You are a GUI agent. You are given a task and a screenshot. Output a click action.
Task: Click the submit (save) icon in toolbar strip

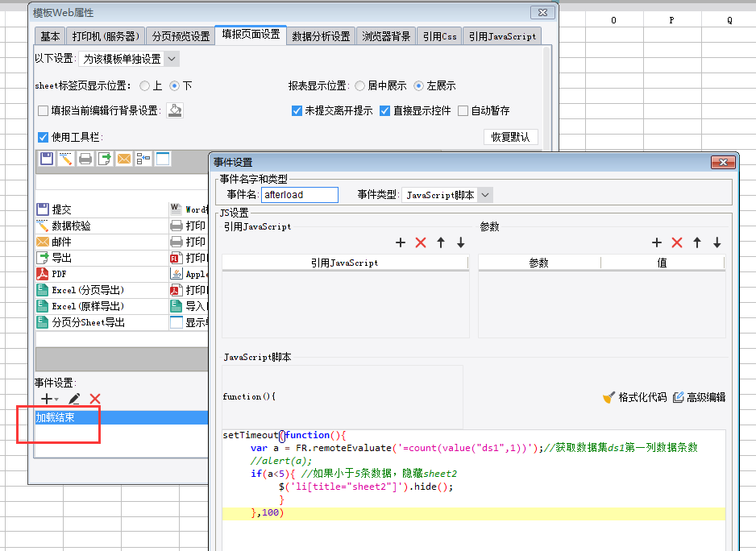pyautogui.click(x=47, y=159)
